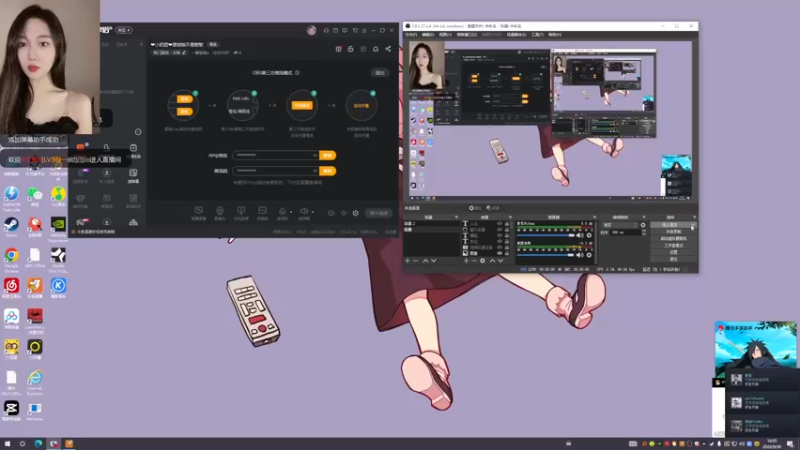Open the scene transition type dropdown in OBS
Viewport: 800px width, 450px height.
620,225
